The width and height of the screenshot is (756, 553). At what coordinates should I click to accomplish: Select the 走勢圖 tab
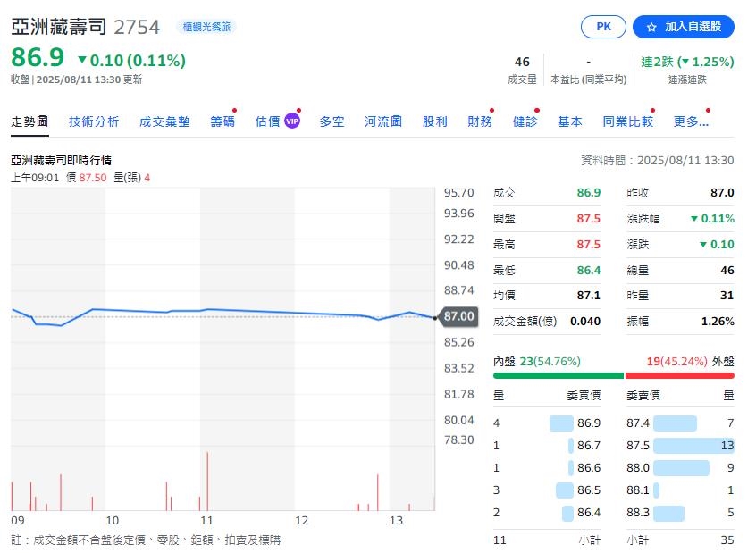[29, 121]
